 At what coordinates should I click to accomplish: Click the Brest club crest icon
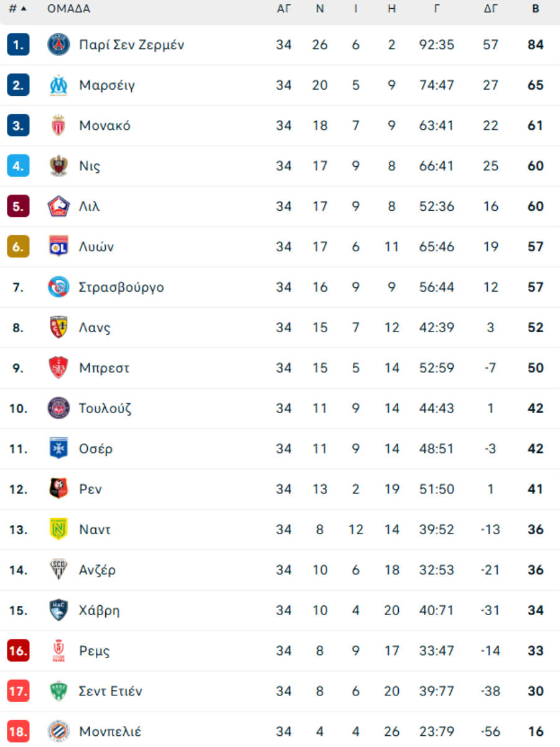pos(58,368)
